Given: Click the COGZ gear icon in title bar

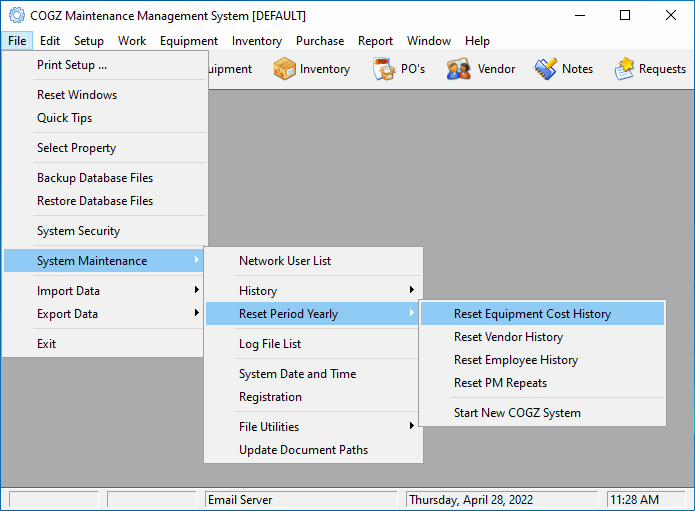Looking at the screenshot, I should 17,16.
